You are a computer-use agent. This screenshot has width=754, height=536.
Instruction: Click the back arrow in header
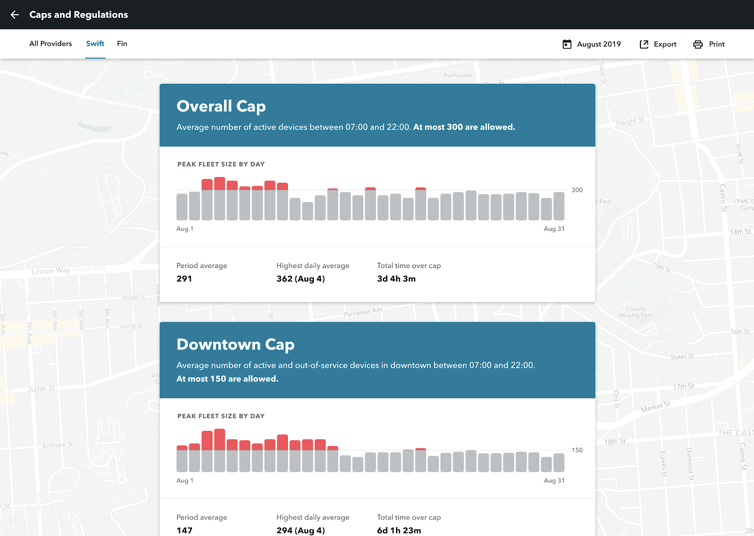(14, 15)
